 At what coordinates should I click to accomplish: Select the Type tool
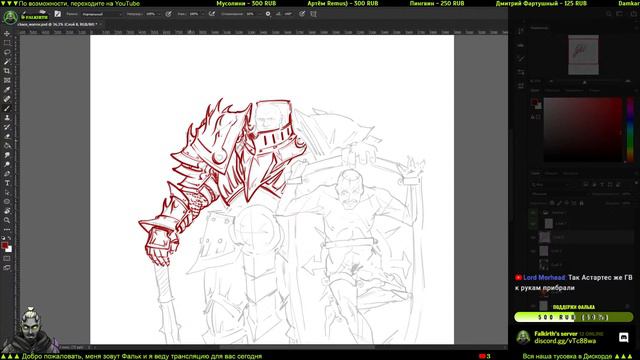(7, 184)
